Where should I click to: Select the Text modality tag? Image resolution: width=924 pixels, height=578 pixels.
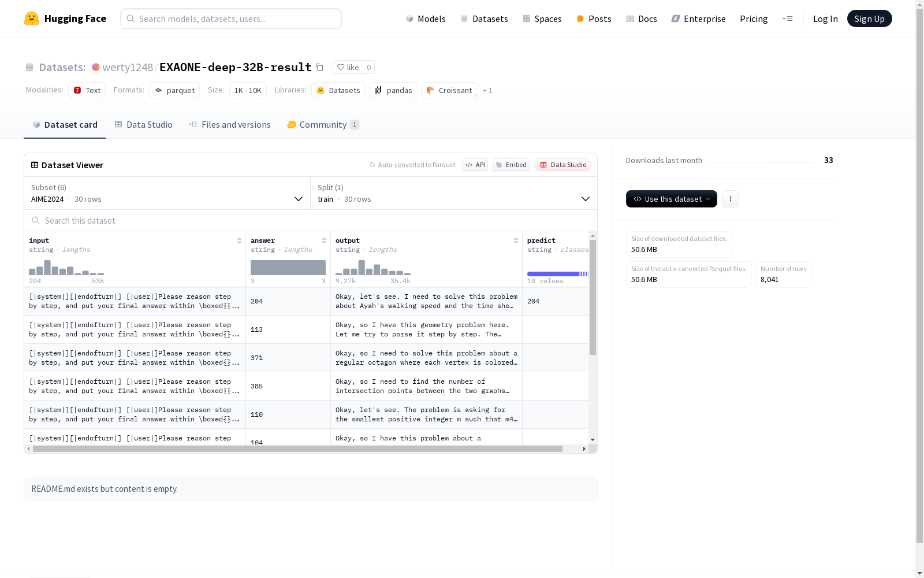[87, 90]
